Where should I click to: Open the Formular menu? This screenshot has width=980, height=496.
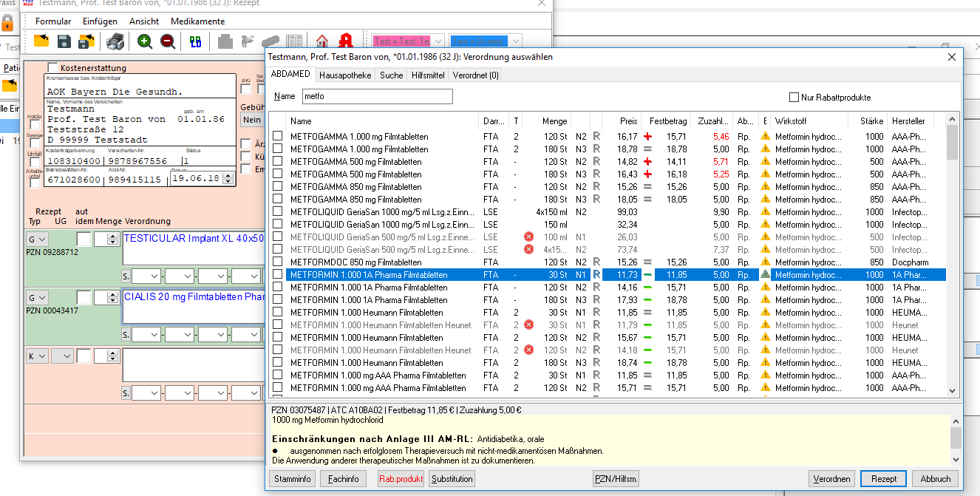tap(53, 21)
